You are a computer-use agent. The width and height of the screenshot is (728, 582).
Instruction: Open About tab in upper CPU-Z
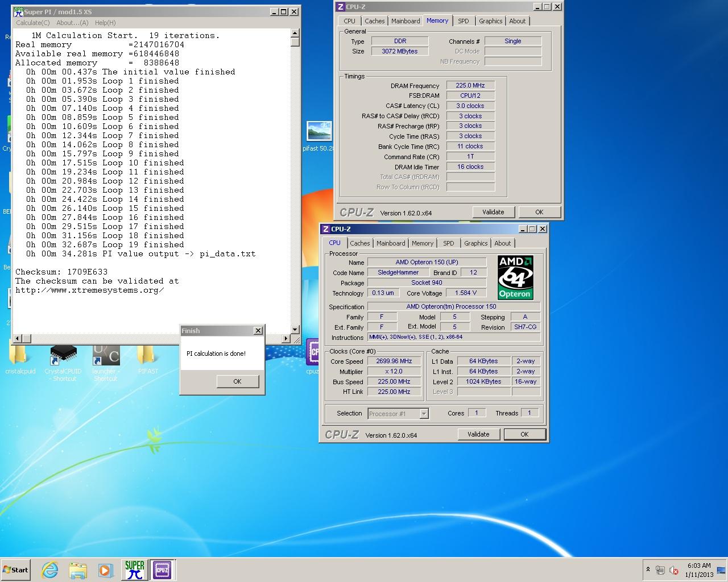pos(518,21)
